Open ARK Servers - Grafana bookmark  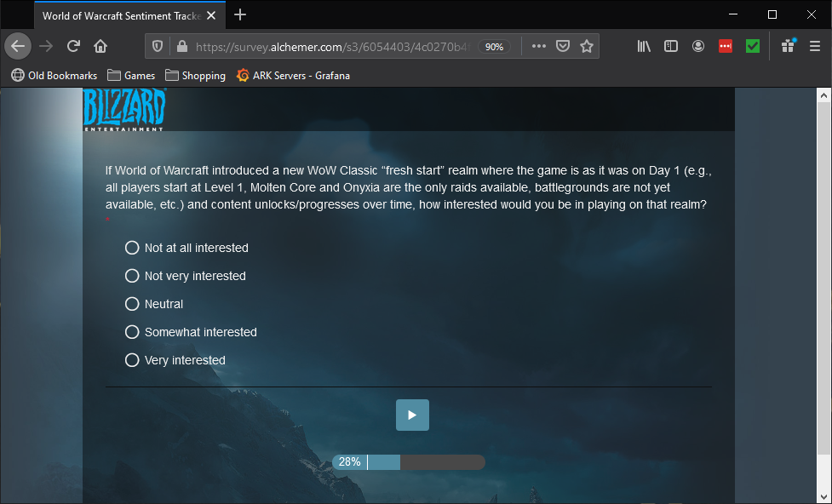tap(293, 75)
